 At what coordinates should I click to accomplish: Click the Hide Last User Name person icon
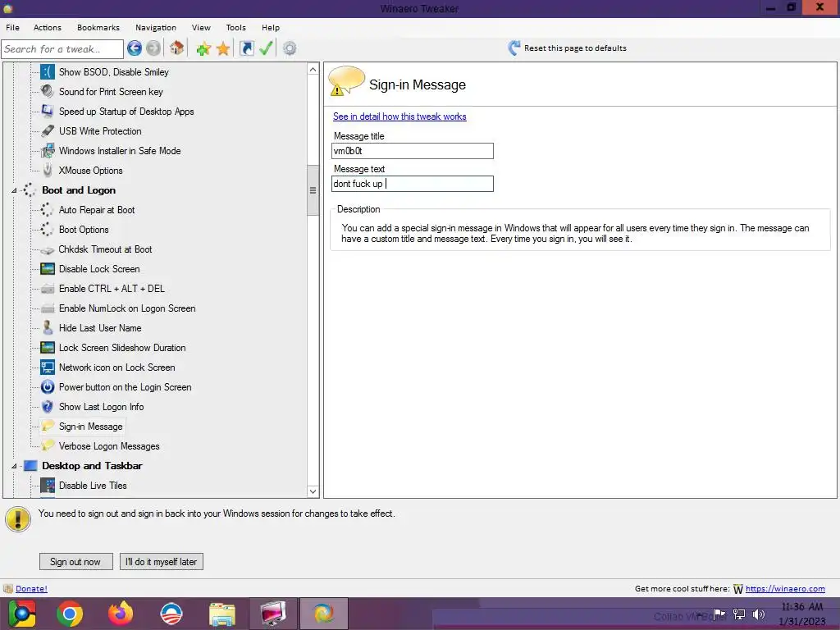pyautogui.click(x=48, y=328)
